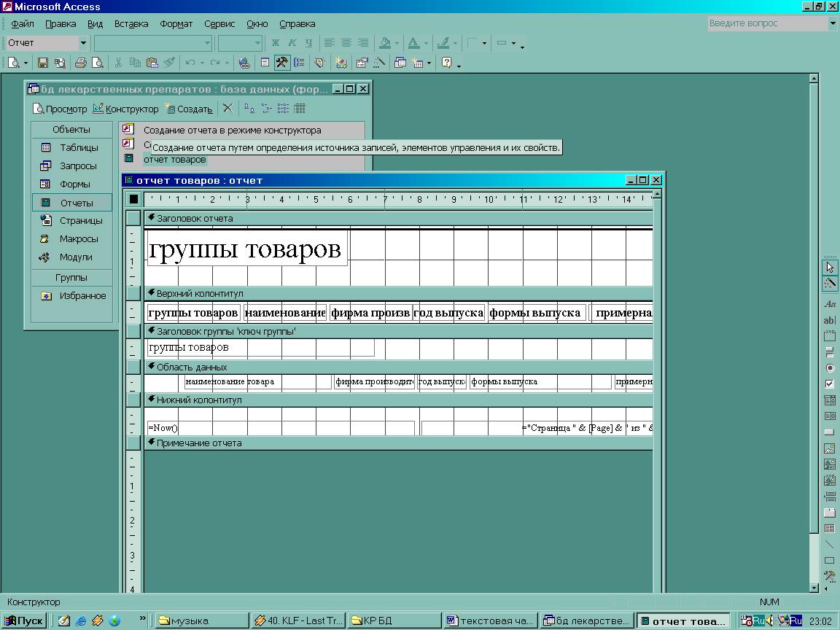The image size is (840, 630).
Task: Open Print Preview from the toolbar
Action: (x=98, y=63)
